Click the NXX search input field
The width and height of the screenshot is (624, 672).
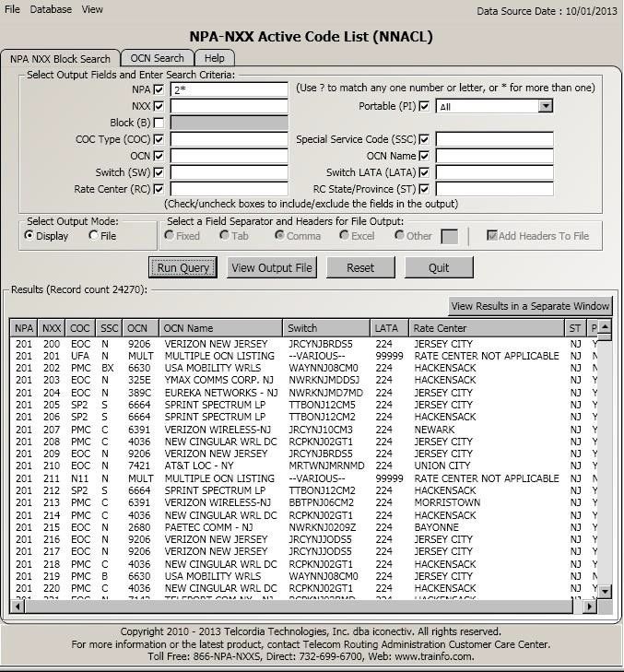click(x=230, y=106)
